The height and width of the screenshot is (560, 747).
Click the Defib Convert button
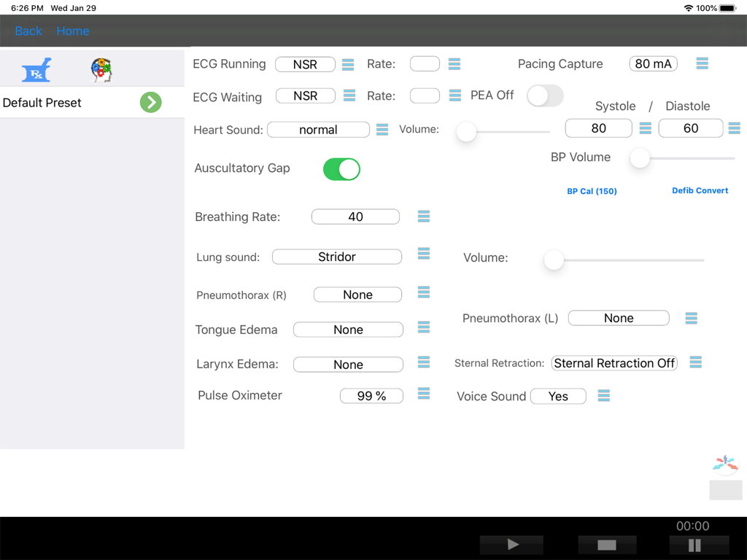(x=700, y=190)
